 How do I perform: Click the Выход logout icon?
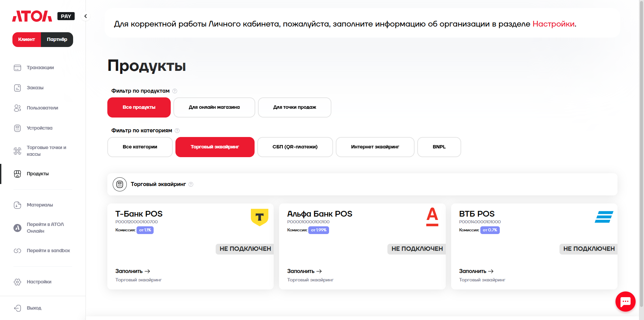pyautogui.click(x=17, y=308)
